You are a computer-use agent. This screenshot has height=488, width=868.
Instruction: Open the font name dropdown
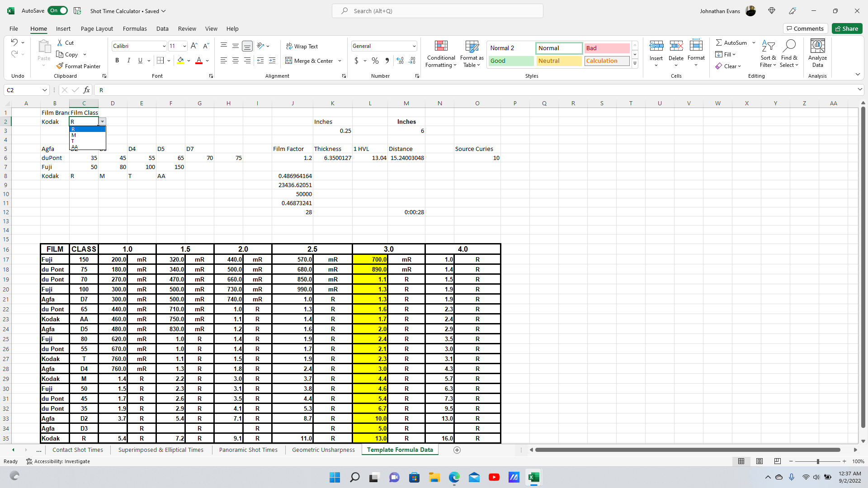tap(164, 46)
